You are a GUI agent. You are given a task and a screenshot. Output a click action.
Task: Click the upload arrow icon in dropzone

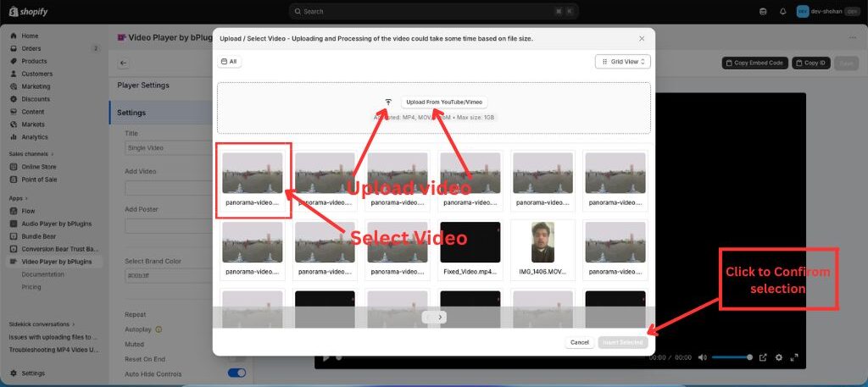coord(388,102)
